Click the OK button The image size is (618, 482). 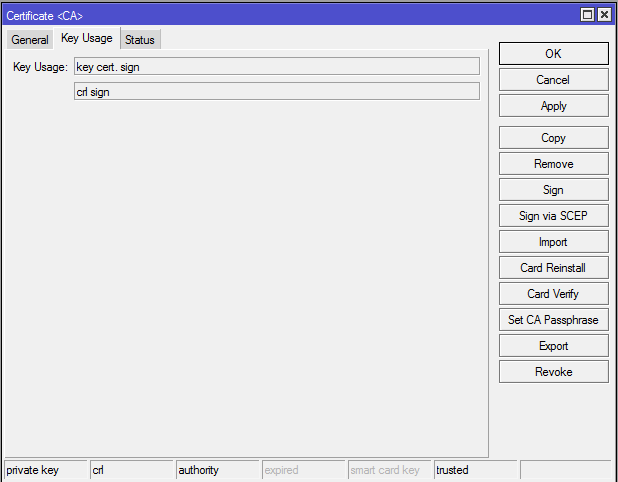(x=553, y=54)
